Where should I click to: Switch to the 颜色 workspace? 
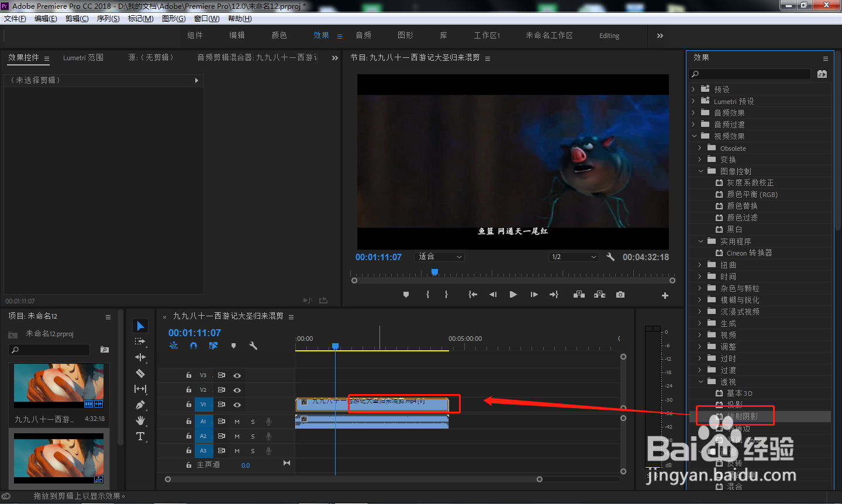coord(279,36)
